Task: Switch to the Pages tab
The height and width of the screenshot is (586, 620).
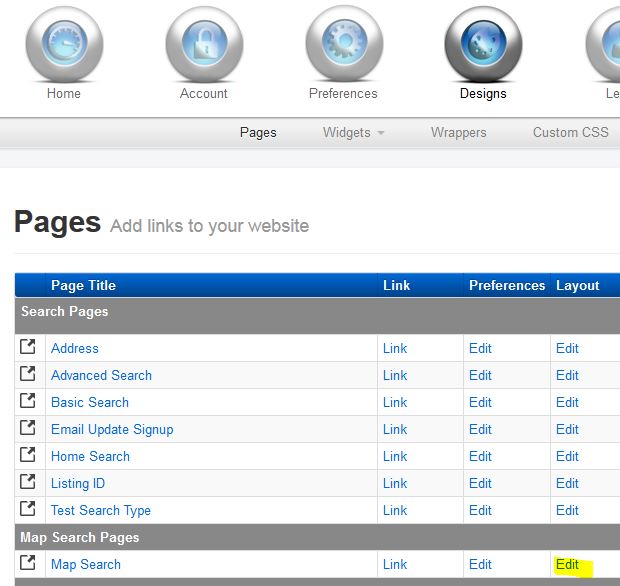Action: click(258, 132)
